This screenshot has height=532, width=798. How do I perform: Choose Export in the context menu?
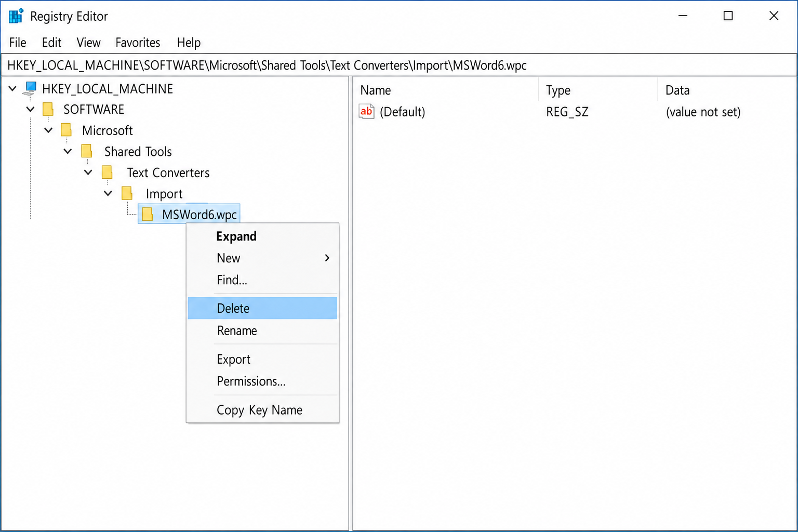coord(262,359)
